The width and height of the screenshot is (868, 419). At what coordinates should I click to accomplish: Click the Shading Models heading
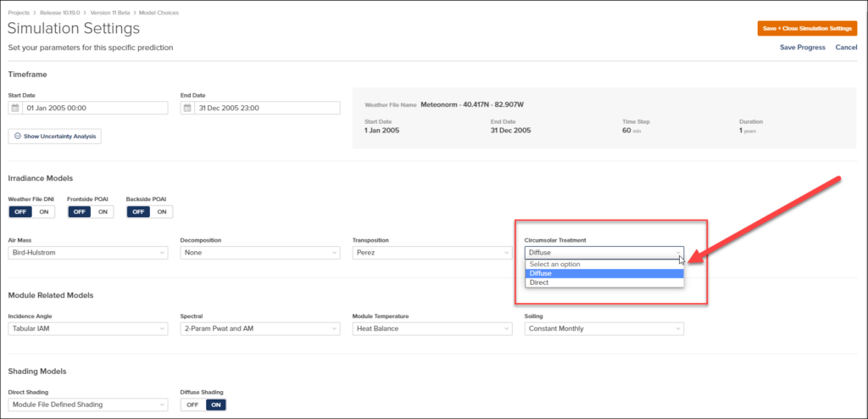[37, 372]
